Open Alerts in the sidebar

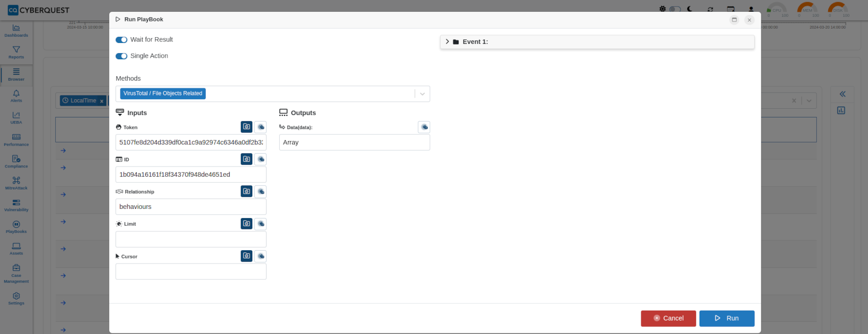click(x=16, y=96)
